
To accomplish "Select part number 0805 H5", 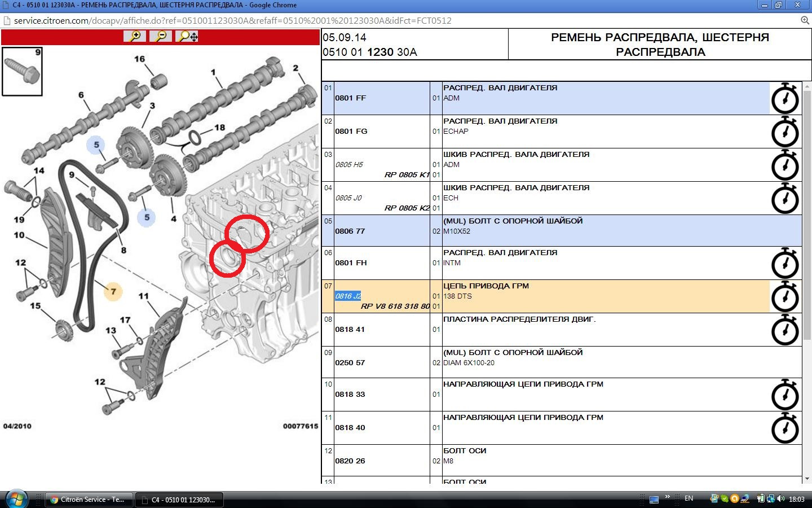I will [x=349, y=165].
